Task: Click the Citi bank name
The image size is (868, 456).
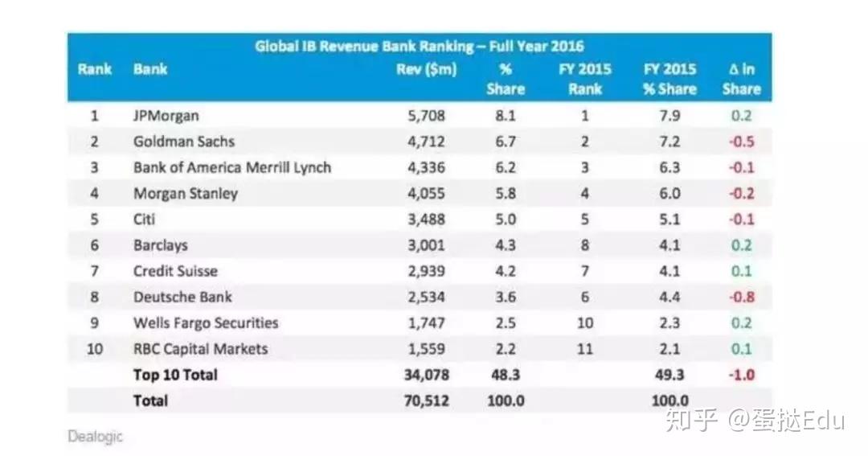Action: pyautogui.click(x=145, y=220)
